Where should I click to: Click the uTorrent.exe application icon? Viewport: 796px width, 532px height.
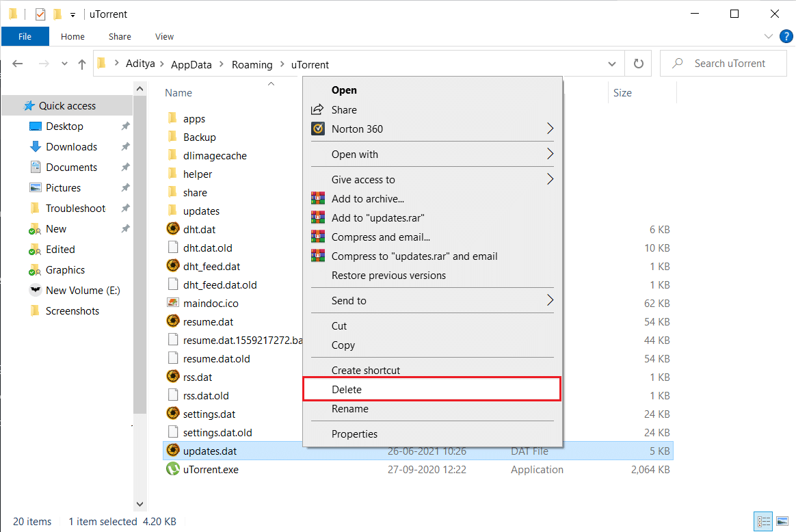pyautogui.click(x=173, y=469)
